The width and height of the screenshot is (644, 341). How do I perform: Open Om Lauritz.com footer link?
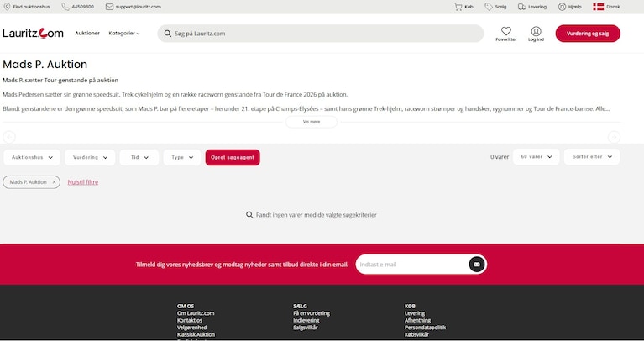coord(196,313)
